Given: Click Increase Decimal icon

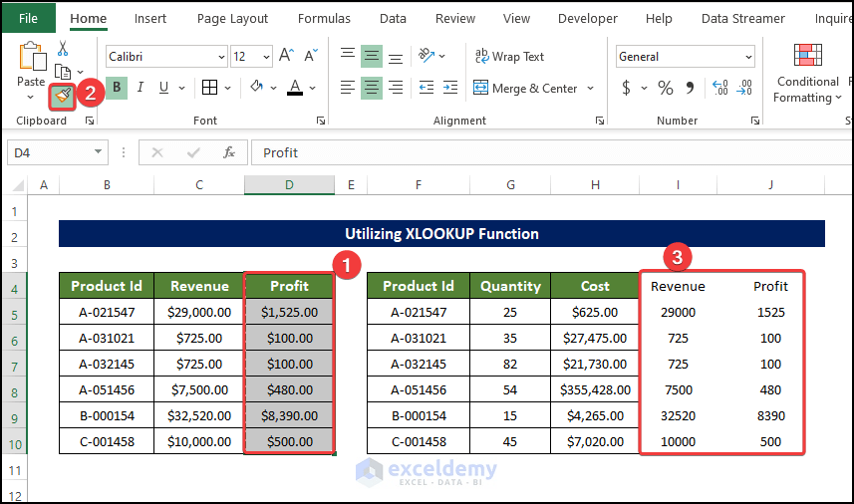Looking at the screenshot, I should click(720, 87).
